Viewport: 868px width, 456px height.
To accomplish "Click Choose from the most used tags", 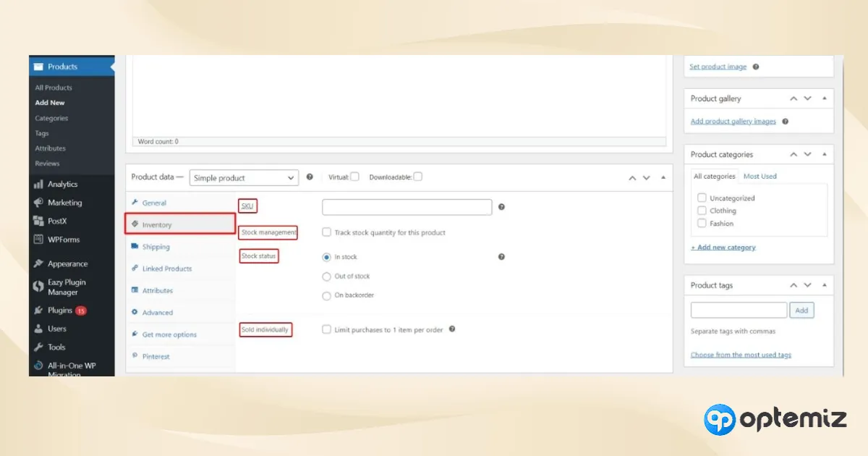I will click(741, 355).
